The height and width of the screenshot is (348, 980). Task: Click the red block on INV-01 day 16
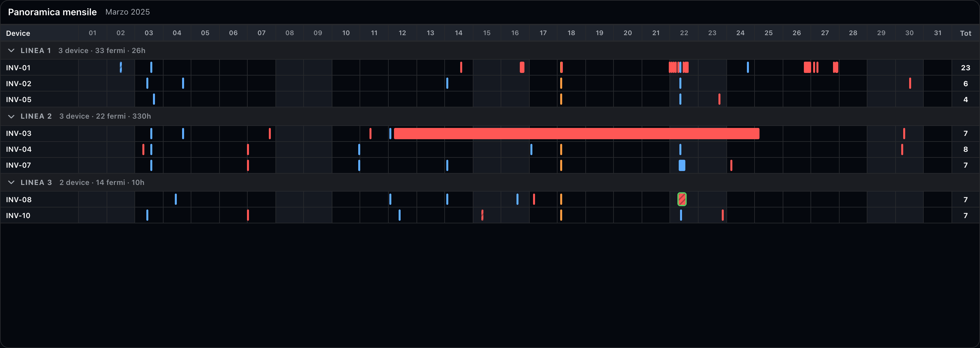coord(522,67)
